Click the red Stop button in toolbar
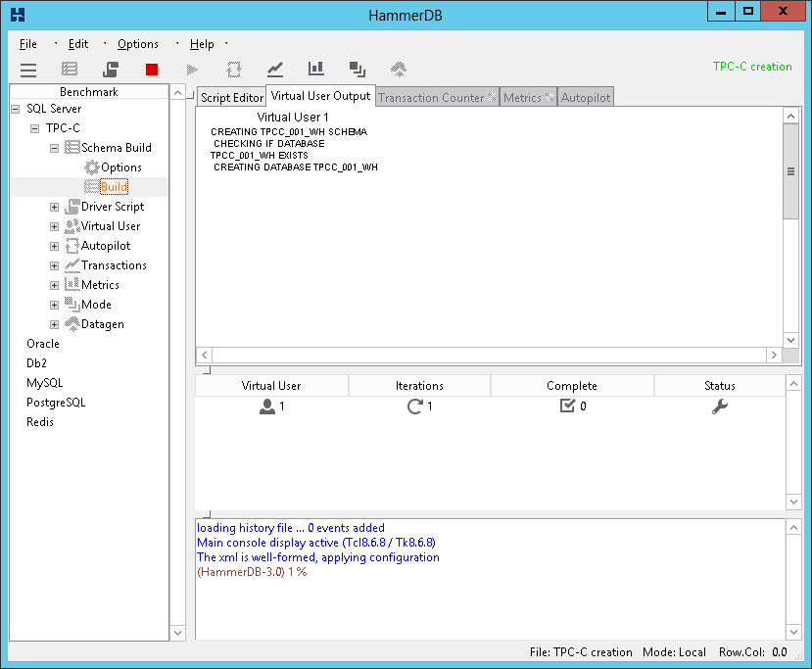The height and width of the screenshot is (669, 812). coord(151,70)
